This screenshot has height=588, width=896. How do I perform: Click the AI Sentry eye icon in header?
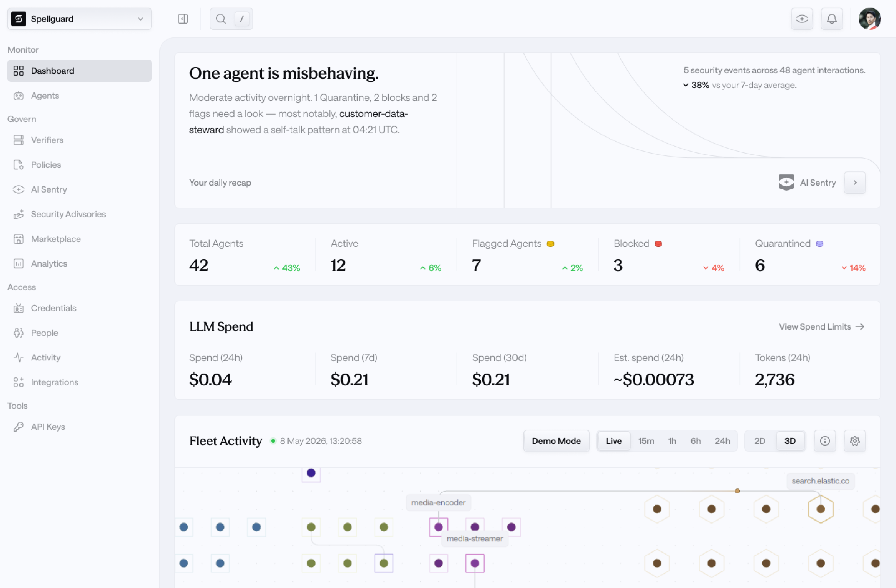click(x=802, y=19)
